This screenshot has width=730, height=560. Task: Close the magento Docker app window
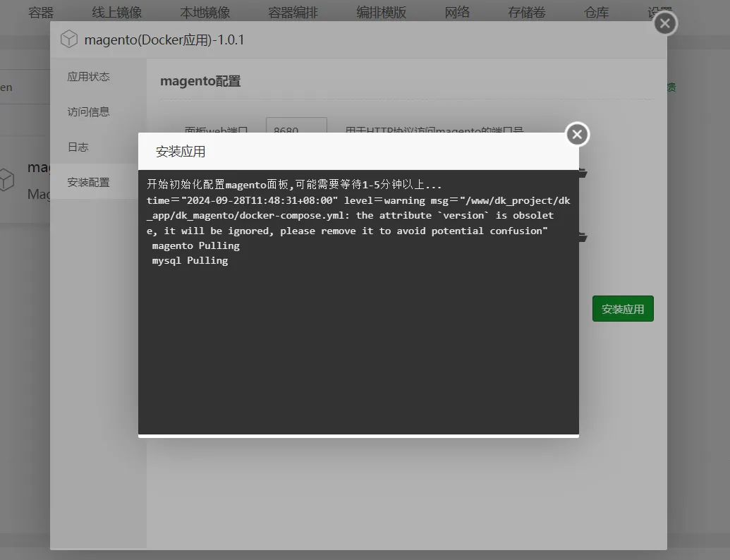click(665, 23)
